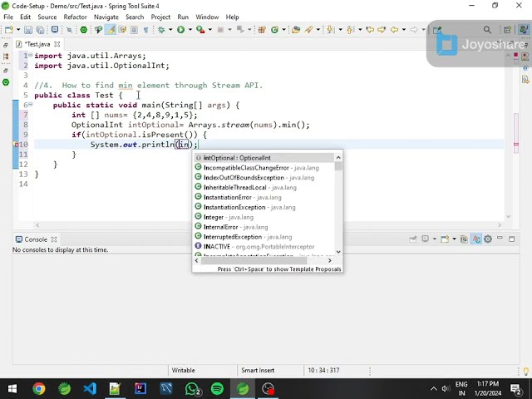Click the magnifier Quick Access search icon
The image size is (532, 399).
[487, 30]
